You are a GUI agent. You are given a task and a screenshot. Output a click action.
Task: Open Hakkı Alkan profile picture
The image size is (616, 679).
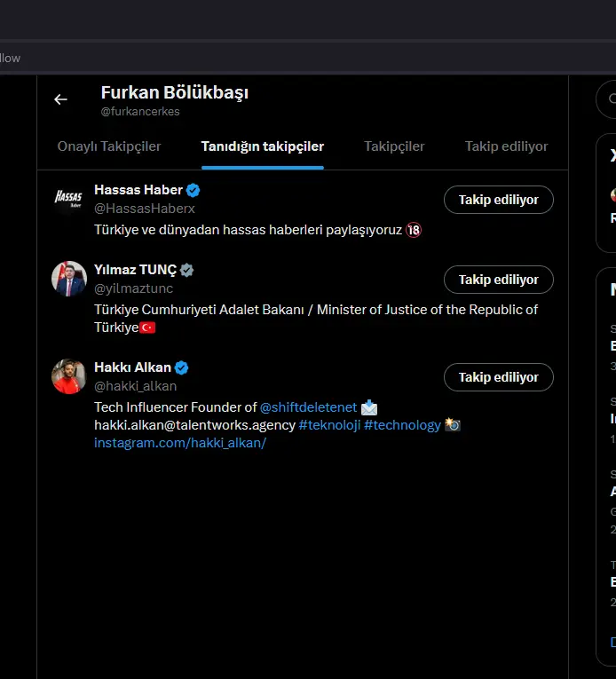[x=69, y=376]
